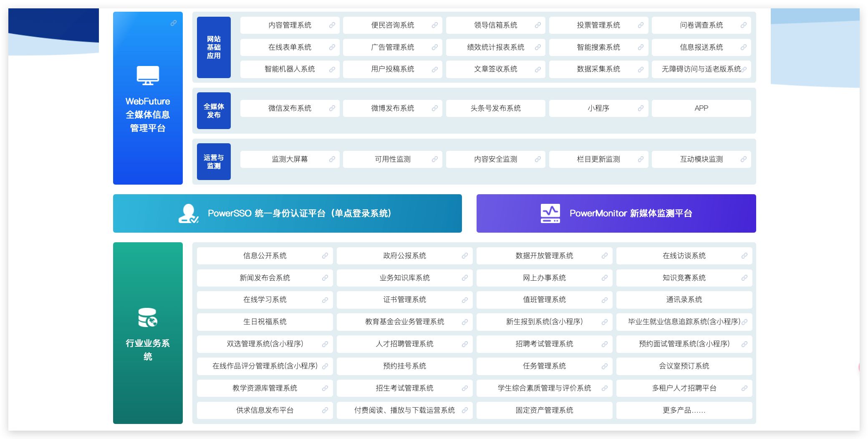Open the APP item in 全媒体发布
Viewport: 868px width, 439px height.
pos(701,109)
